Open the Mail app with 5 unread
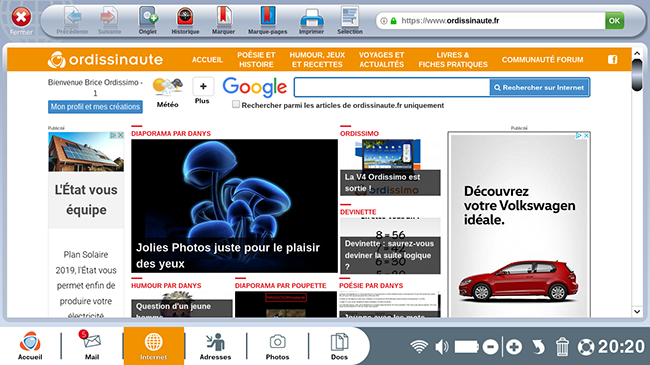This screenshot has width=650, height=365. [x=92, y=345]
